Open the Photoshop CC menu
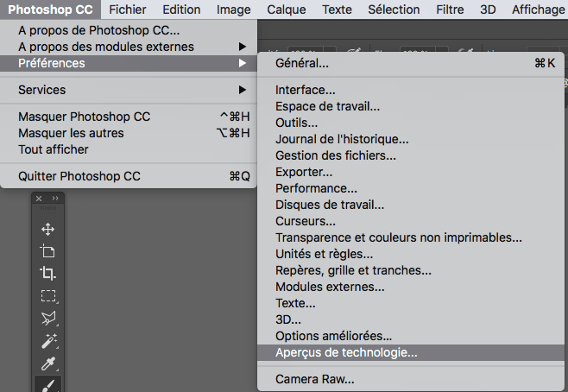Screen dimensions: 568x392 click(x=50, y=9)
